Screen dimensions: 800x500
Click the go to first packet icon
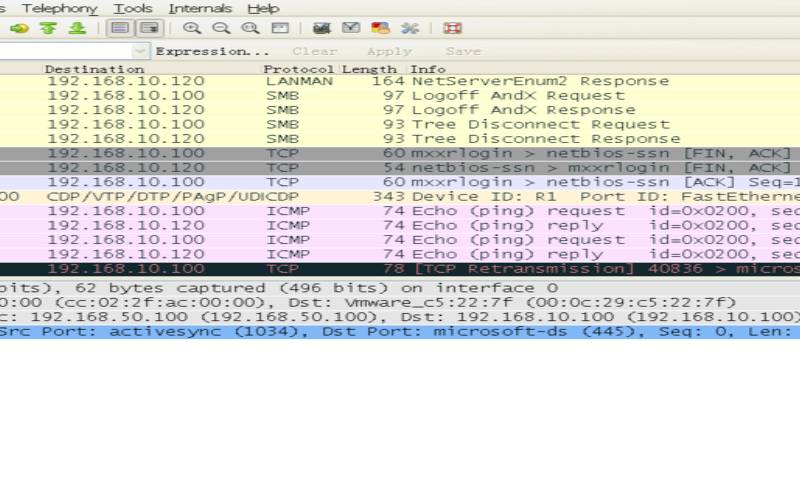pyautogui.click(x=48, y=28)
